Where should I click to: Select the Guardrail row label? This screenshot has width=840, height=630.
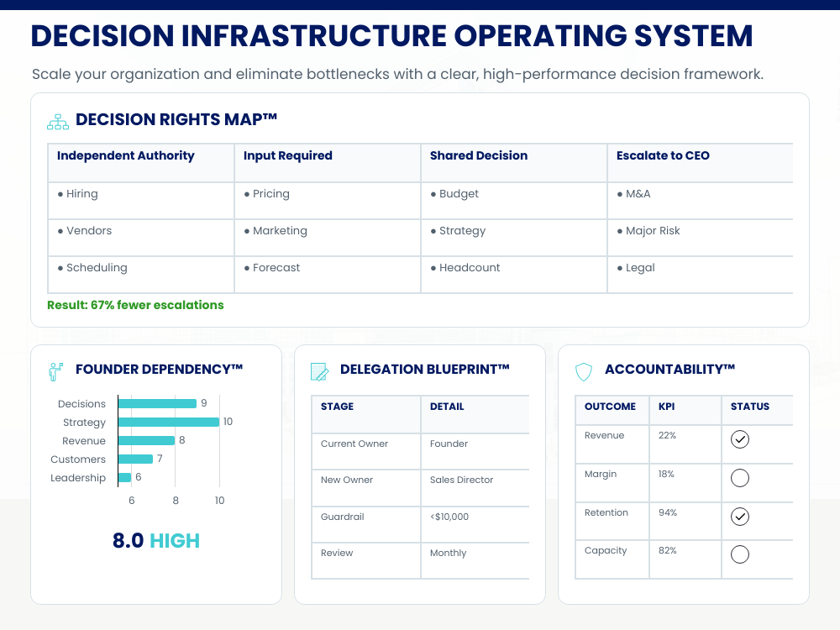pos(366,524)
